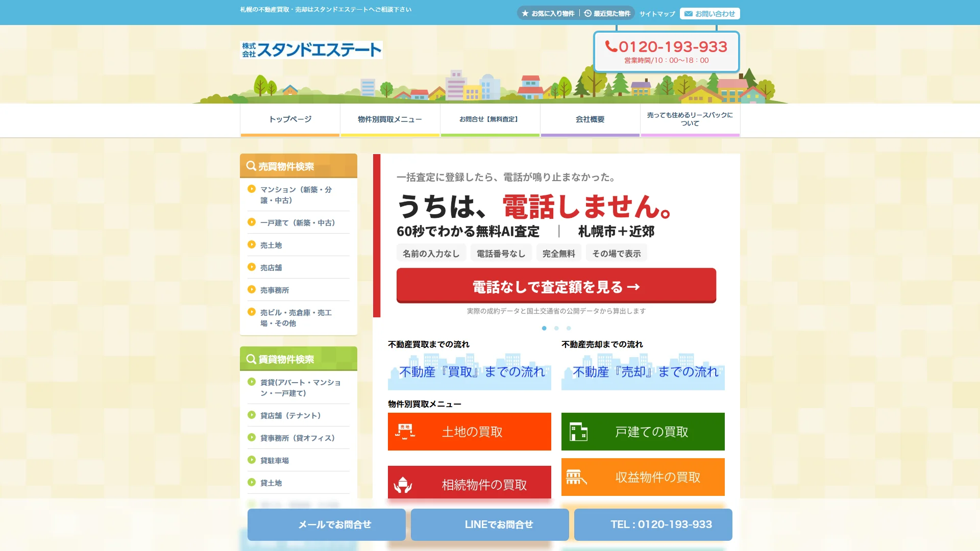Click the building icon on 収益物件の買取
The height and width of the screenshot is (551, 980).
[x=576, y=477]
